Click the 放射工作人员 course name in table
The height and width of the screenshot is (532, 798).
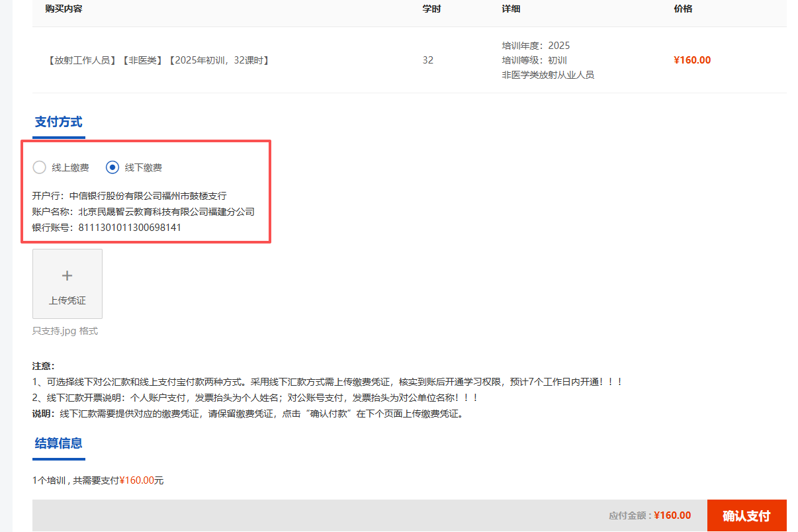[x=158, y=60]
